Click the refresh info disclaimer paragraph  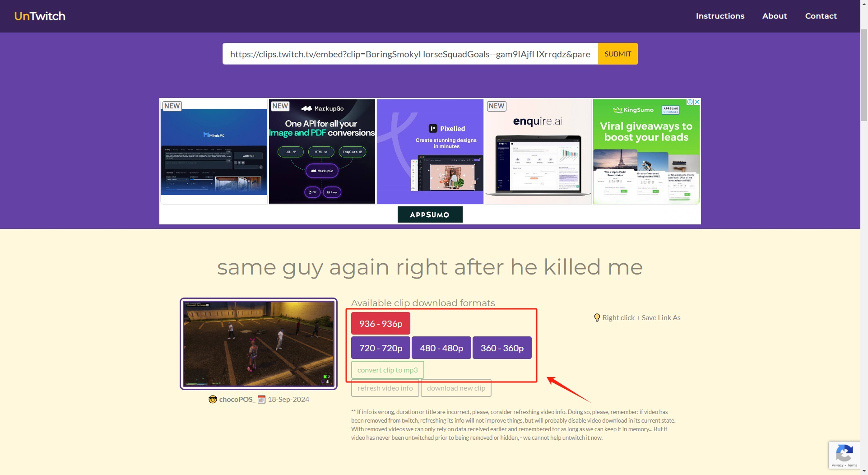[x=513, y=425]
